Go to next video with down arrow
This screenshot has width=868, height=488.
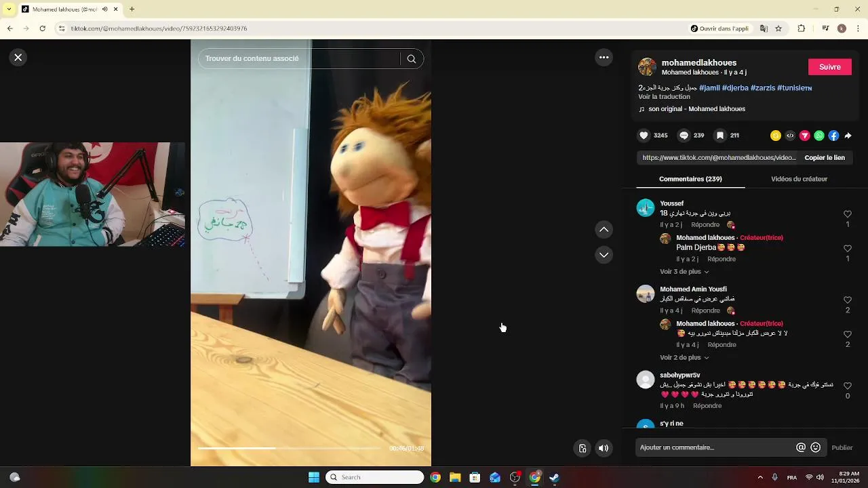tap(604, 255)
